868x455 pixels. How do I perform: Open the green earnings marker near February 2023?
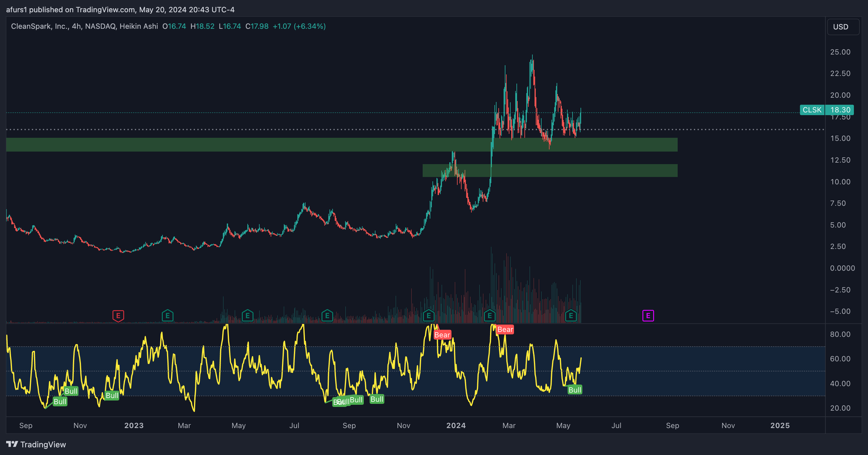[167, 316]
